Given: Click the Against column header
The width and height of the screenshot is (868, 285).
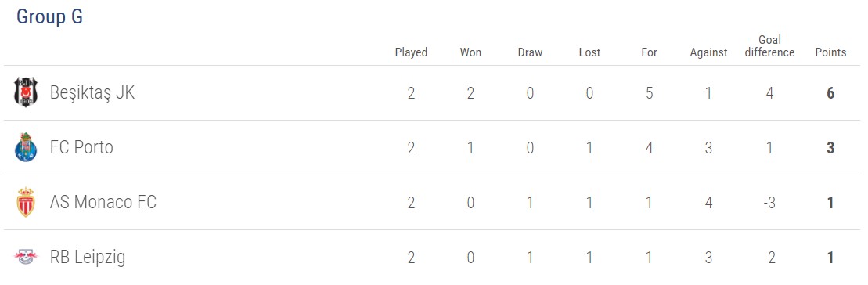Looking at the screenshot, I should tap(708, 52).
